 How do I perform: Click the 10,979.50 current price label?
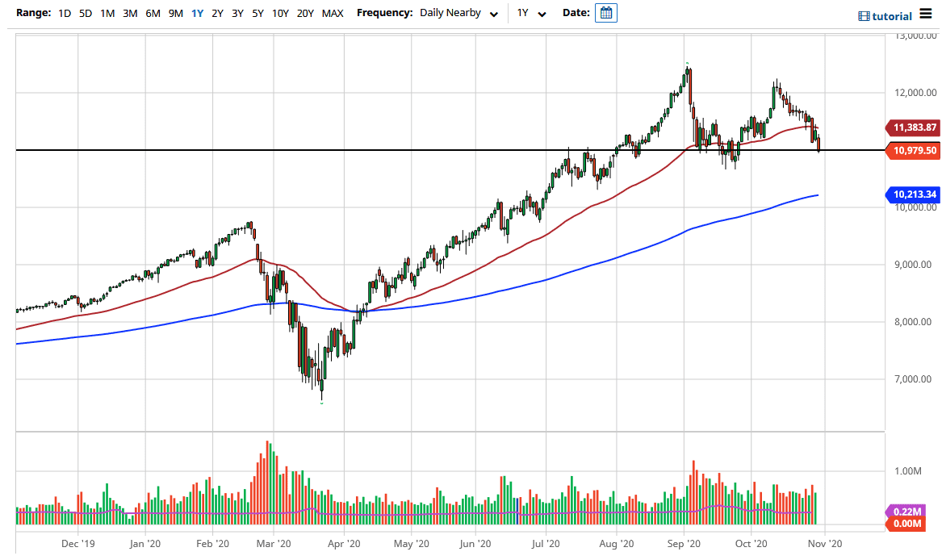click(x=914, y=150)
